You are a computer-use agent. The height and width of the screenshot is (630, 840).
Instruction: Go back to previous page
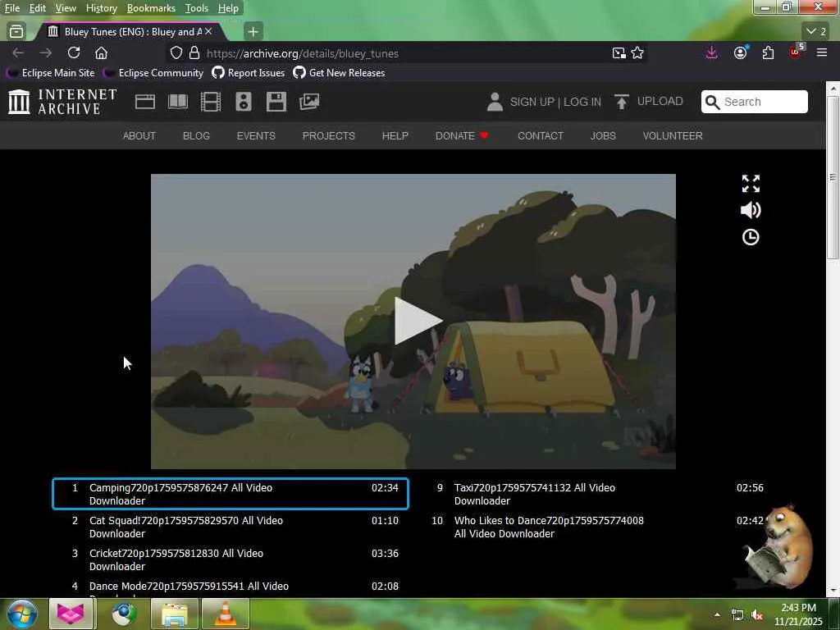(x=18, y=53)
